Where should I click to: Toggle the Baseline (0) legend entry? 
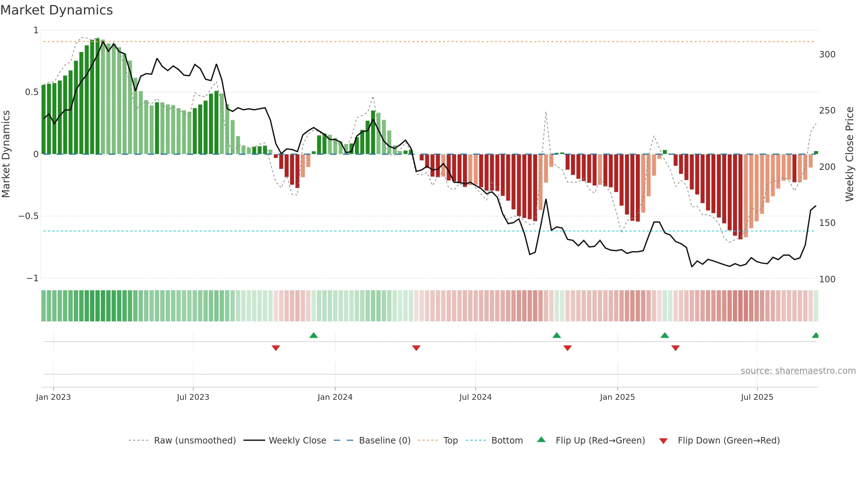pos(372,440)
